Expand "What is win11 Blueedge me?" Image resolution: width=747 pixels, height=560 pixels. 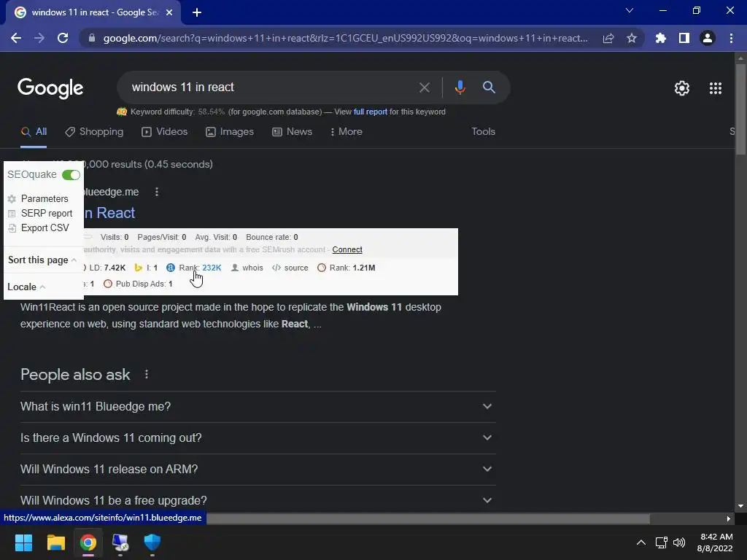point(258,407)
